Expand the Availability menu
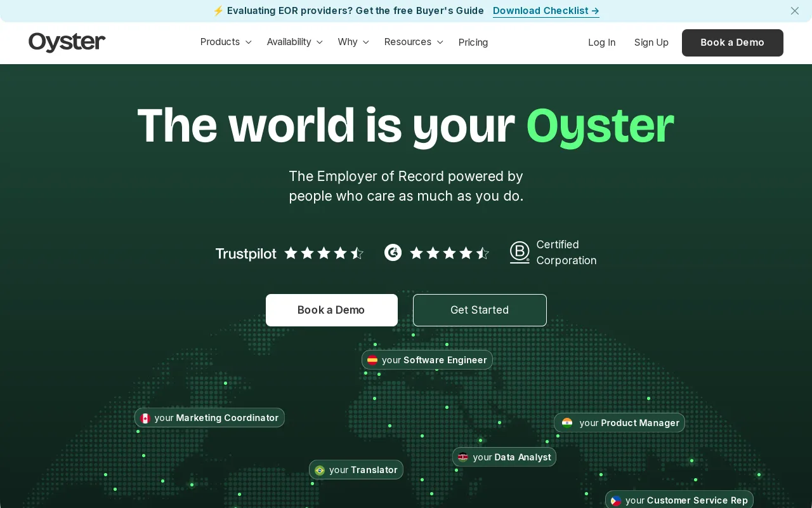The height and width of the screenshot is (508, 812). [x=294, y=42]
